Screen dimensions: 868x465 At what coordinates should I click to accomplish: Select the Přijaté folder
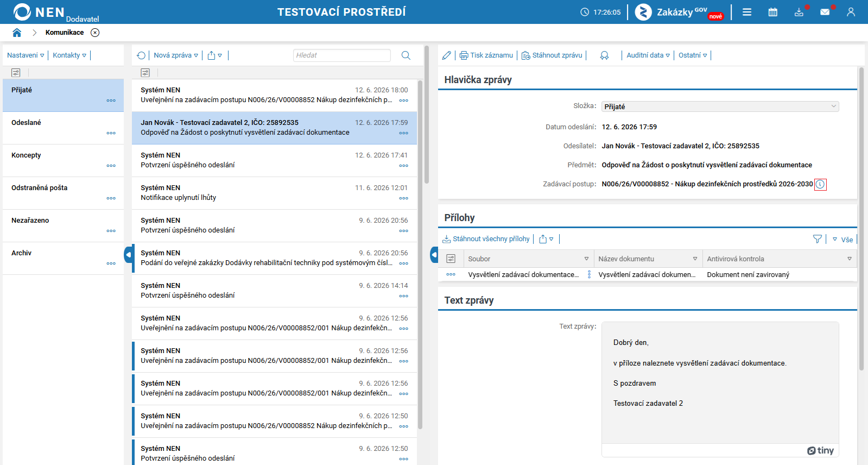tap(63, 95)
